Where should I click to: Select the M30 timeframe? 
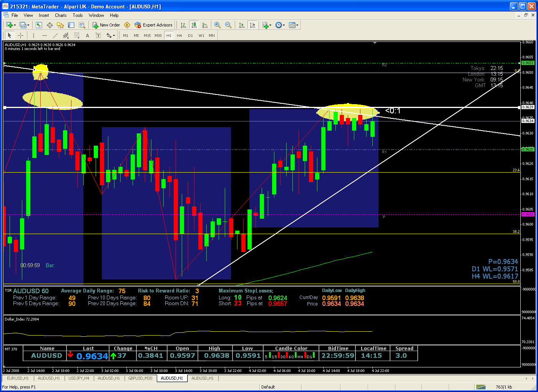click(x=158, y=35)
